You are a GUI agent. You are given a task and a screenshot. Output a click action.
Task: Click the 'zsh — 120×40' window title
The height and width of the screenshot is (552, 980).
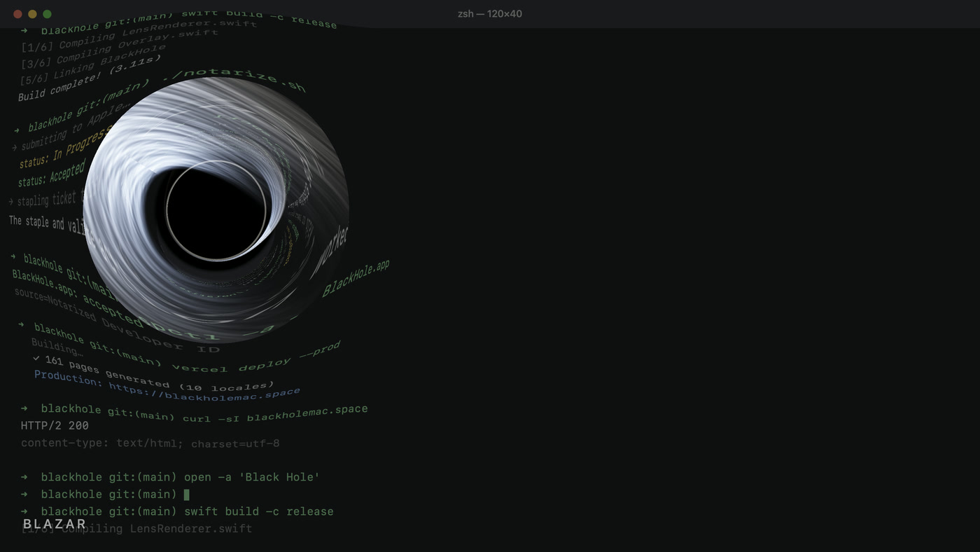coord(490,14)
